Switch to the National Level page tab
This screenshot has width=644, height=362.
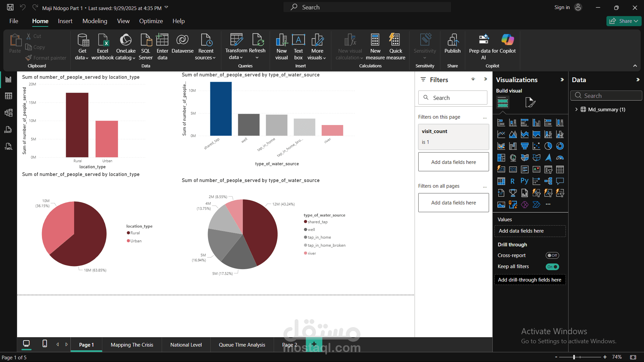point(186,345)
